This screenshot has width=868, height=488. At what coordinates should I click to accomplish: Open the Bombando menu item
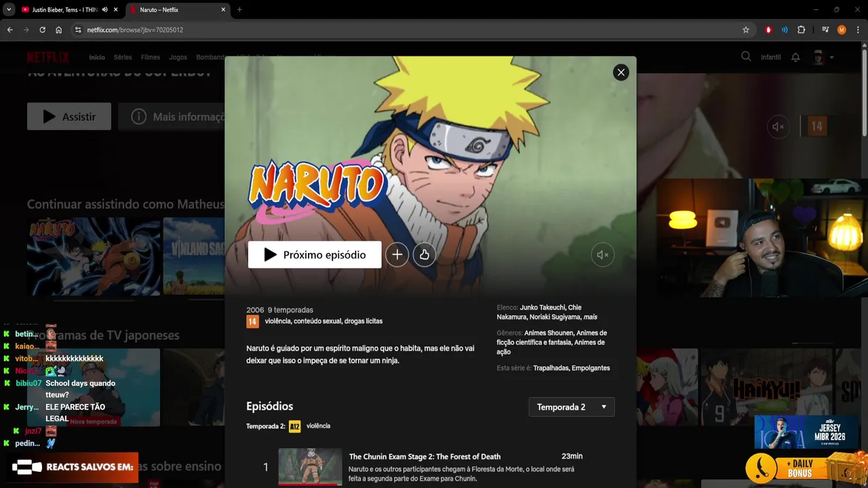[210, 58]
